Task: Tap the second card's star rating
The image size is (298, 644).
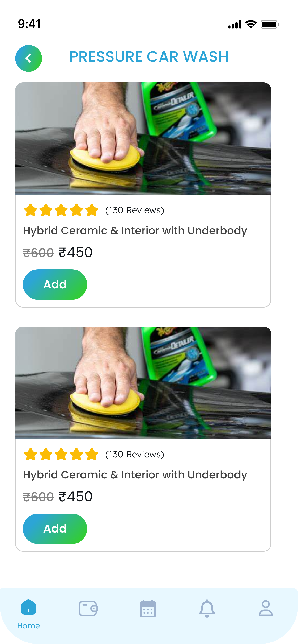Action: [61, 454]
